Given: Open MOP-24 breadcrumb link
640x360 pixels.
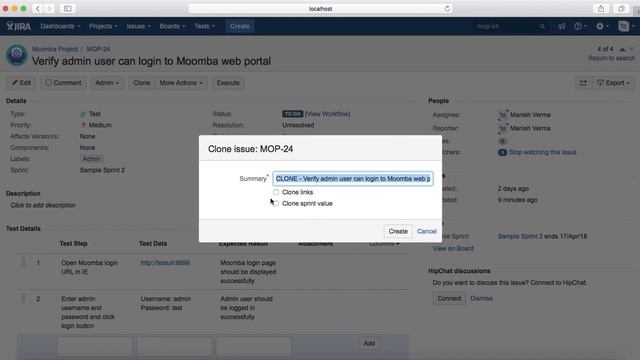Looking at the screenshot, I should pos(98,49).
